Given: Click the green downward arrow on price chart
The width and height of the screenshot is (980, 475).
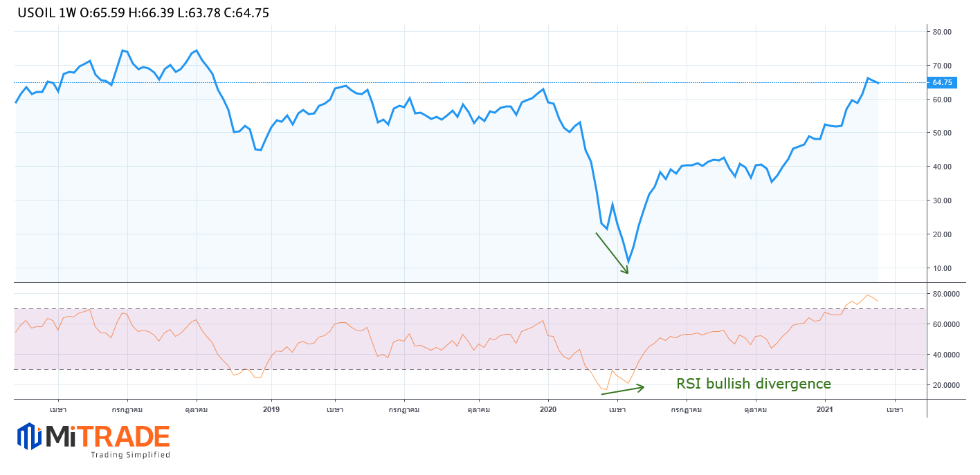Looking at the screenshot, I should coord(612,253).
